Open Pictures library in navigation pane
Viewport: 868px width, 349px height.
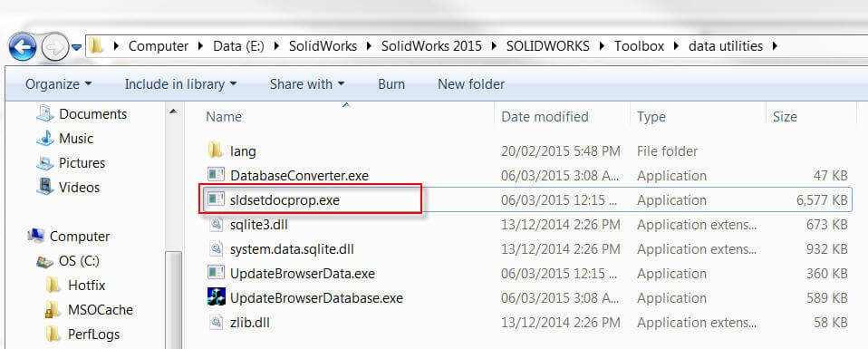pyautogui.click(x=82, y=163)
